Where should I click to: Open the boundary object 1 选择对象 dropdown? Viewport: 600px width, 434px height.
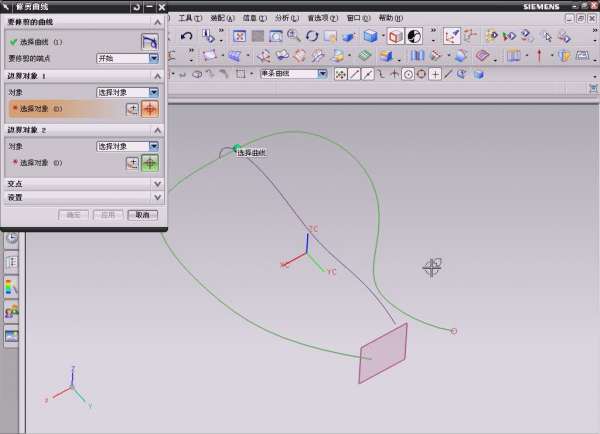(x=128, y=92)
